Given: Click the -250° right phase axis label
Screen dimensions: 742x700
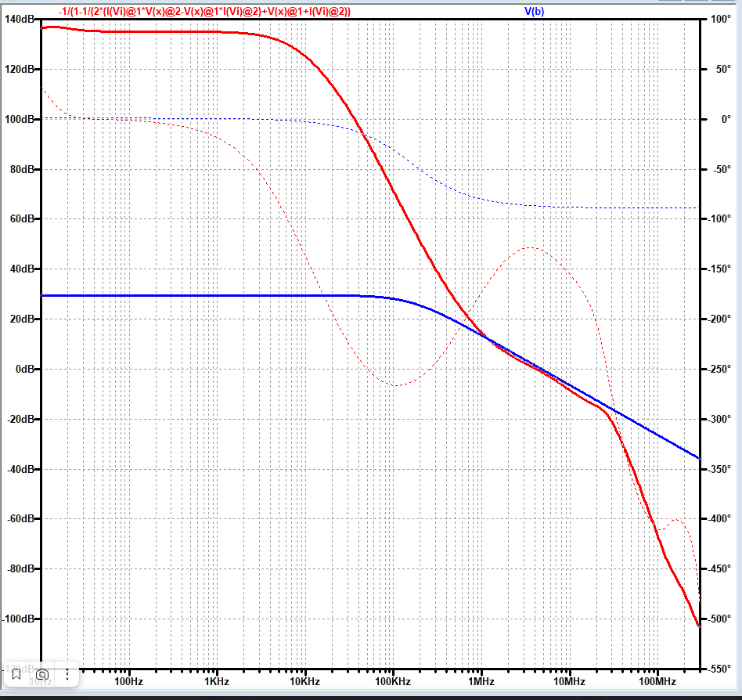Looking at the screenshot, I should coord(717,369).
